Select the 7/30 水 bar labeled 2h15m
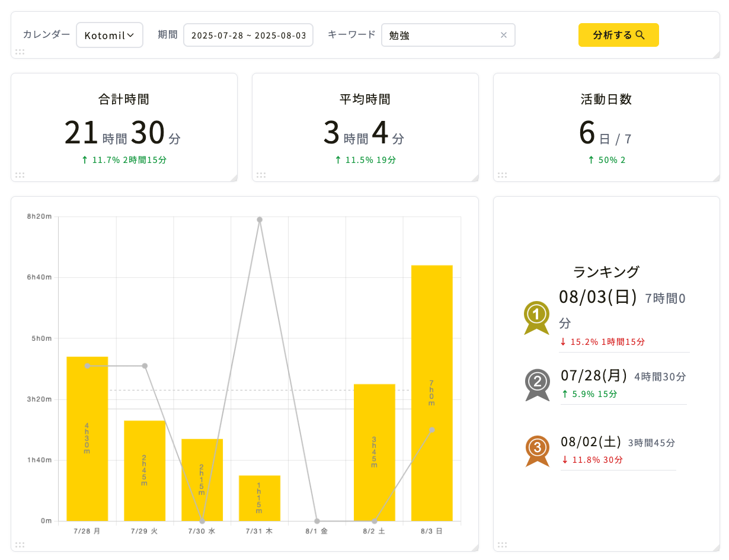729x560 pixels. pyautogui.click(x=202, y=480)
